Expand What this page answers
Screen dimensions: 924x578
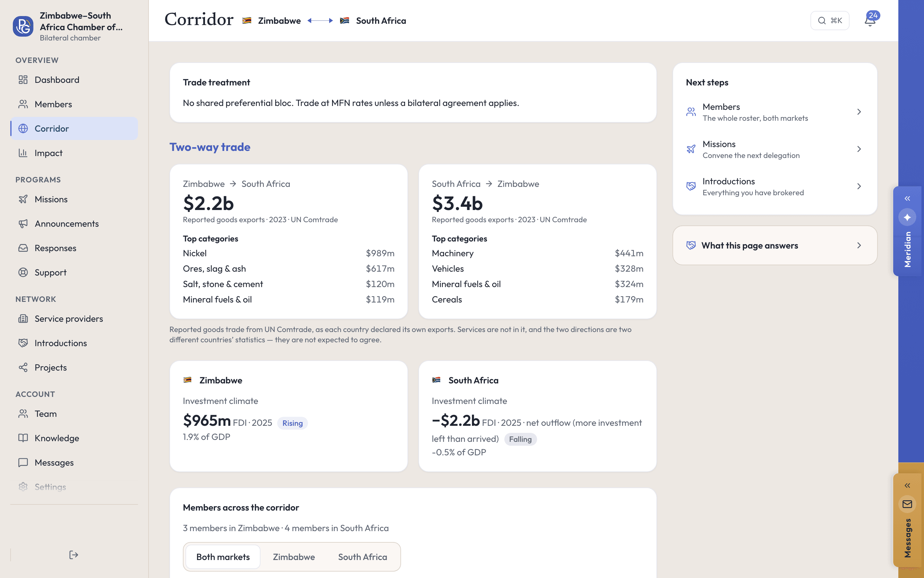pyautogui.click(x=775, y=245)
